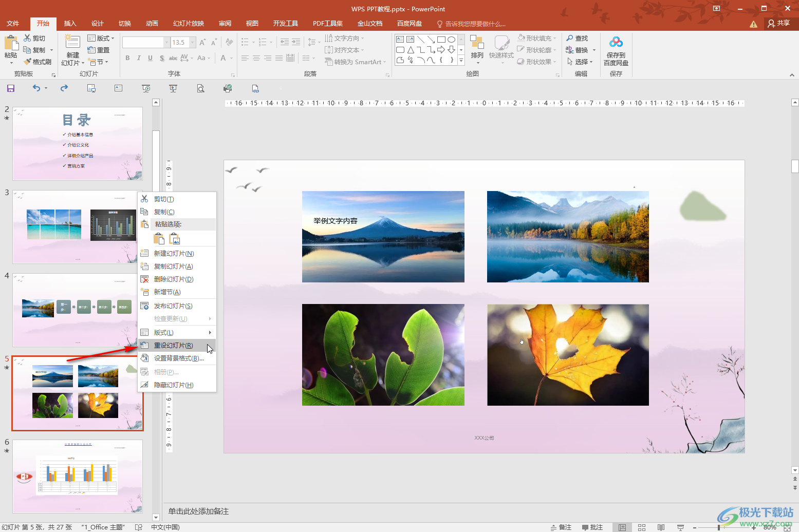Viewport: 799px width, 532px height.
Task: Select slide 4 thumbnail
Action: pyautogui.click(x=78, y=310)
